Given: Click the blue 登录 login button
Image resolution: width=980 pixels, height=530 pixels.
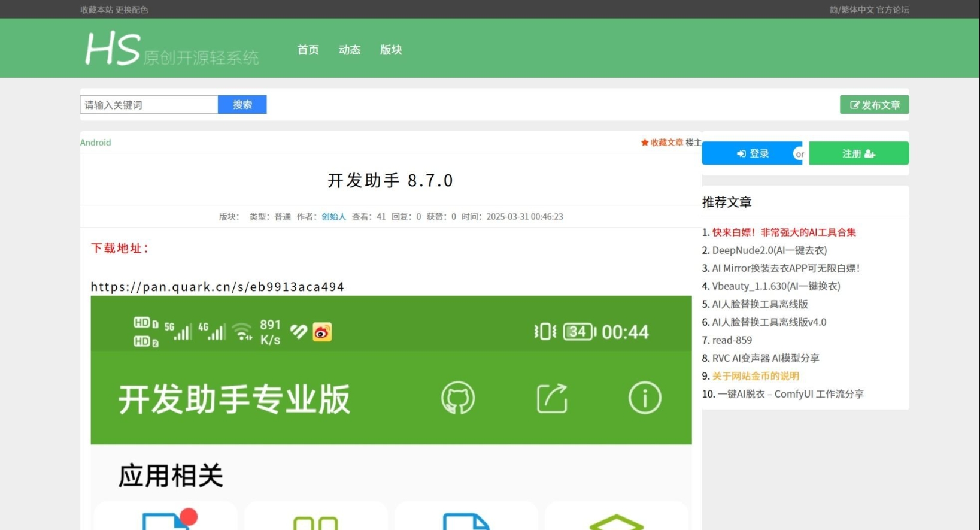Looking at the screenshot, I should pyautogui.click(x=752, y=154).
